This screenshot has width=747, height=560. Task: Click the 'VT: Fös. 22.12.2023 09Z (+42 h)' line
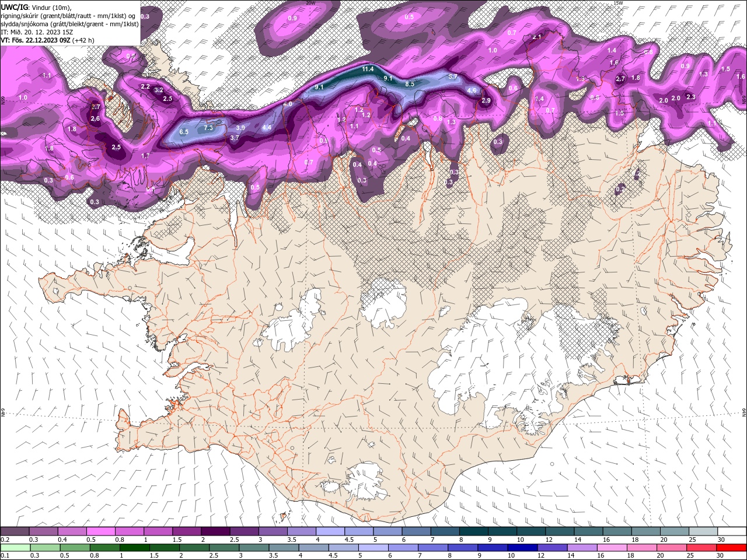click(47, 40)
